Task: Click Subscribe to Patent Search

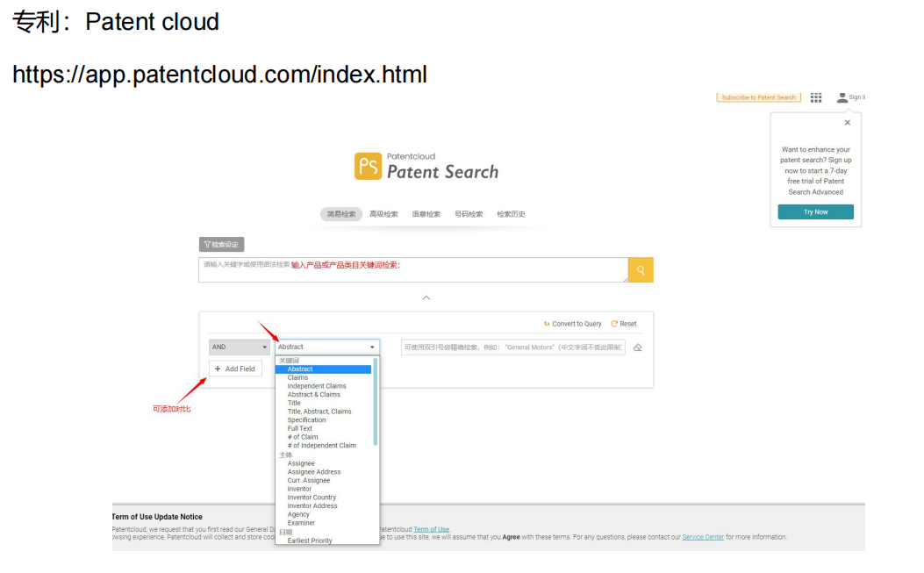Action: tap(758, 97)
